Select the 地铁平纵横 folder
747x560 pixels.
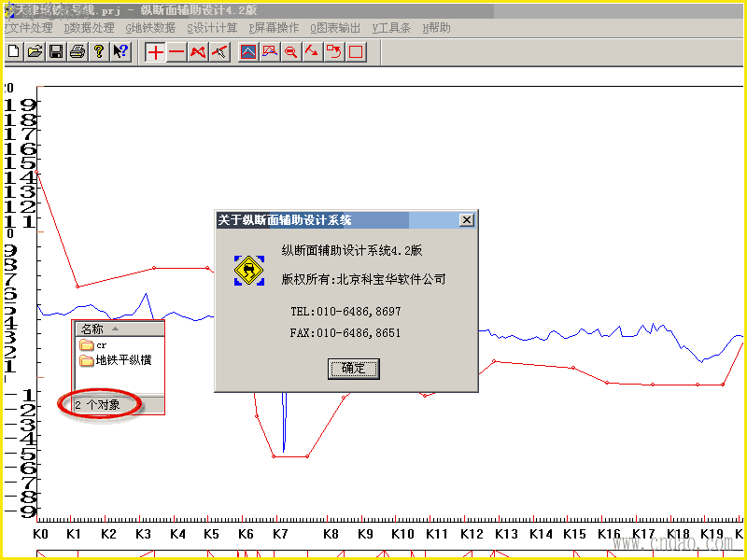click(x=115, y=360)
